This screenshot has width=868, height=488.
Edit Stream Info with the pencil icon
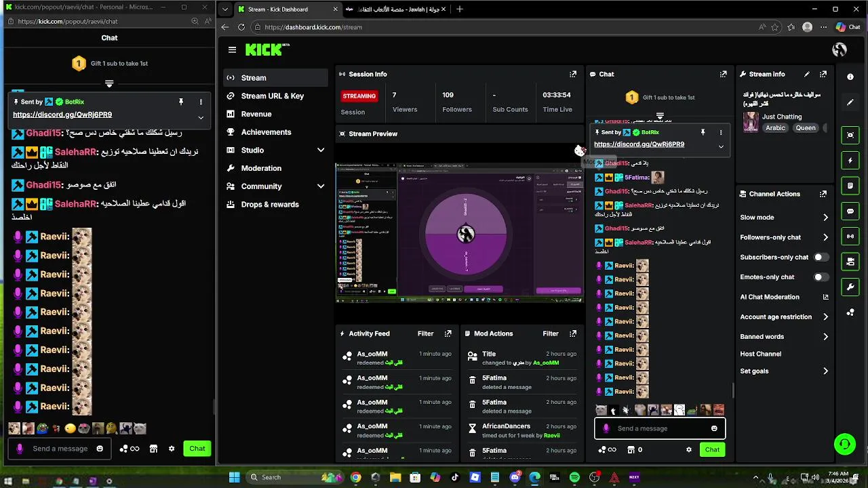pyautogui.click(x=807, y=74)
